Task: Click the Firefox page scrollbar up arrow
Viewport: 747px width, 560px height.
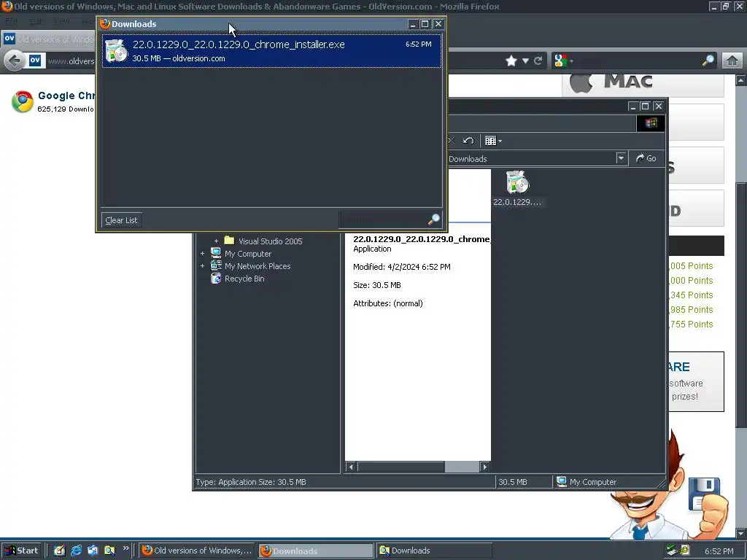Action: pos(741,80)
